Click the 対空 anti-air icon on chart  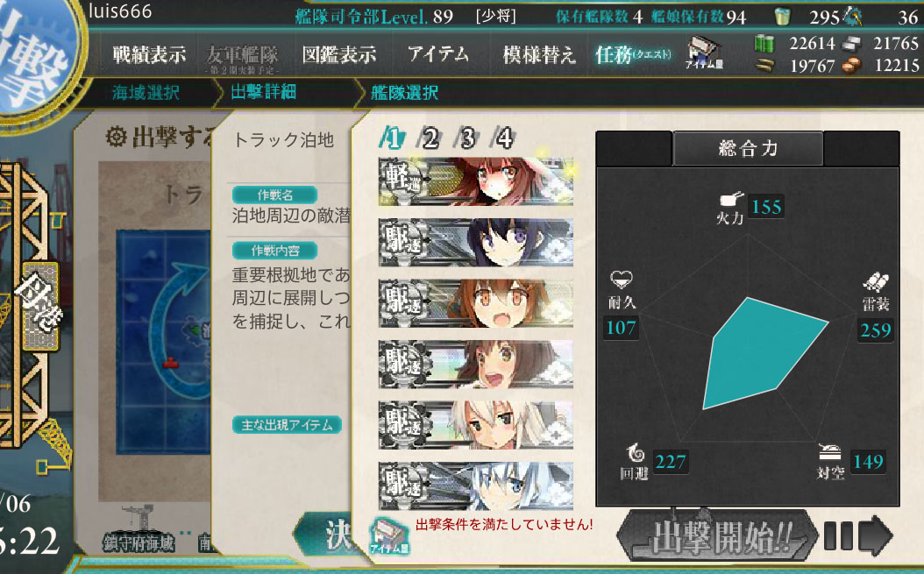[x=829, y=452]
